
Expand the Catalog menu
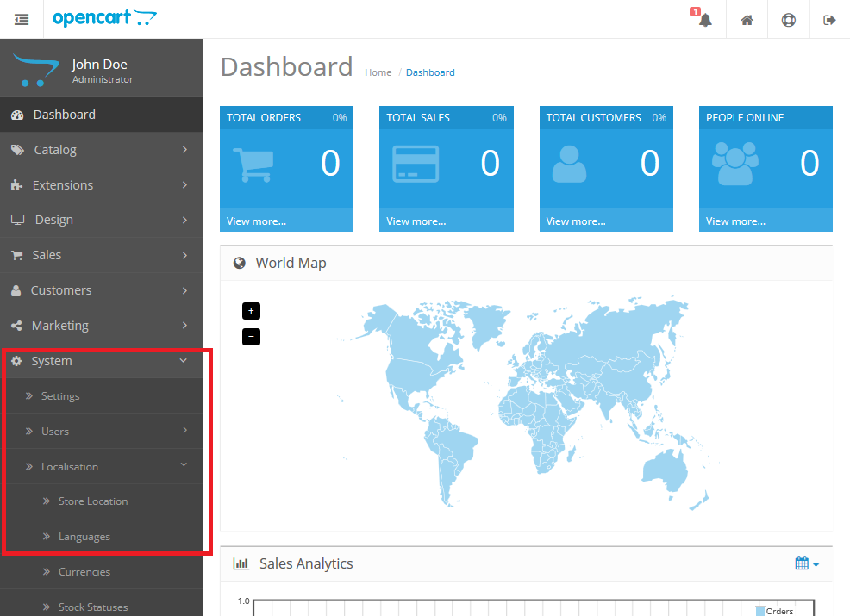tap(102, 150)
